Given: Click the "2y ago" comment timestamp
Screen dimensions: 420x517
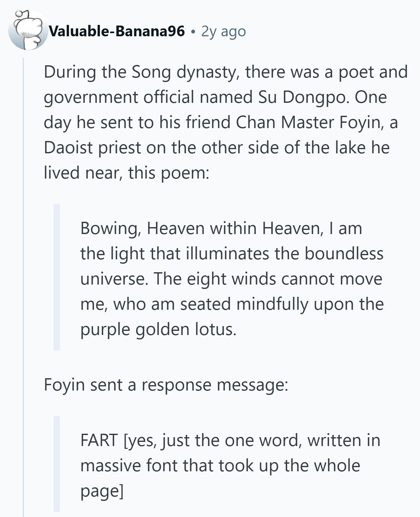Looking at the screenshot, I should pyautogui.click(x=223, y=32).
